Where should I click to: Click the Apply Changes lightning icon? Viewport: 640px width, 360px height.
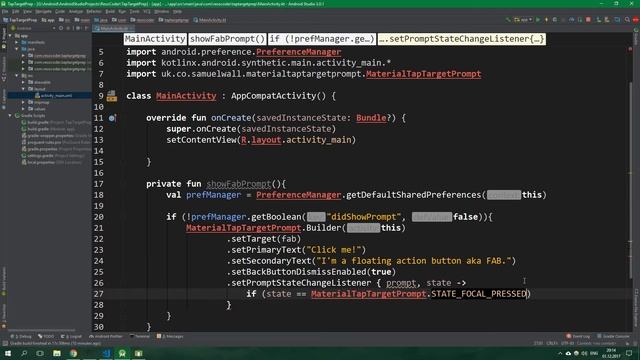(x=546, y=20)
